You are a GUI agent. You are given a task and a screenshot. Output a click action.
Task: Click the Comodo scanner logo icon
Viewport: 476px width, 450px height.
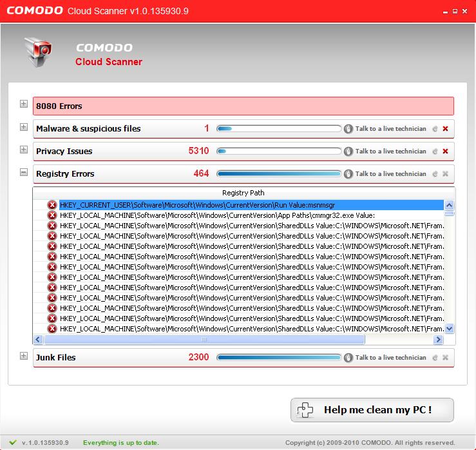coord(38,52)
